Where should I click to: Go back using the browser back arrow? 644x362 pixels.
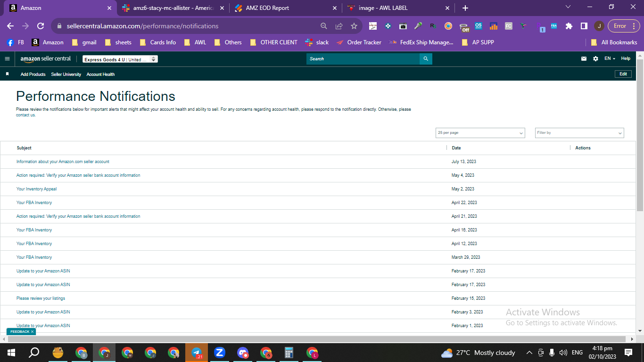10,26
